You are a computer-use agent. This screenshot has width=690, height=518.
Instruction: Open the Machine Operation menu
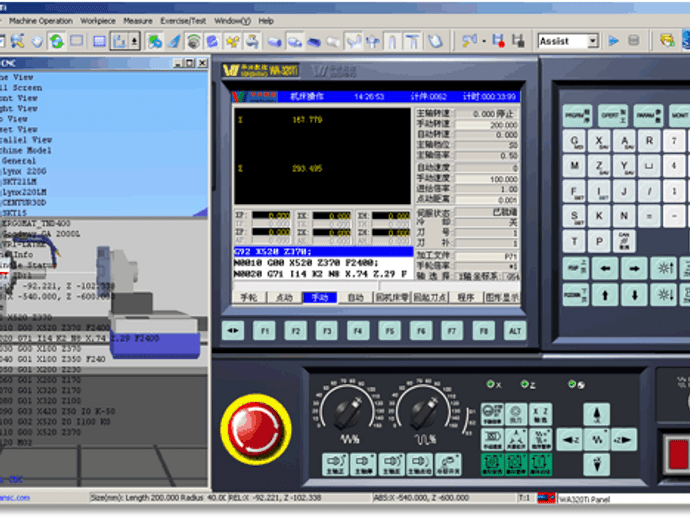[40, 21]
